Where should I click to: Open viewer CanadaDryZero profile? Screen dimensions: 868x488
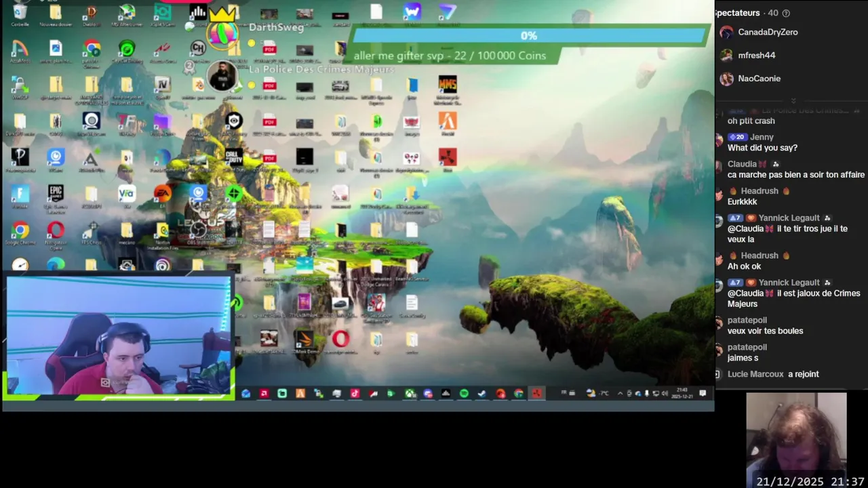(759, 32)
